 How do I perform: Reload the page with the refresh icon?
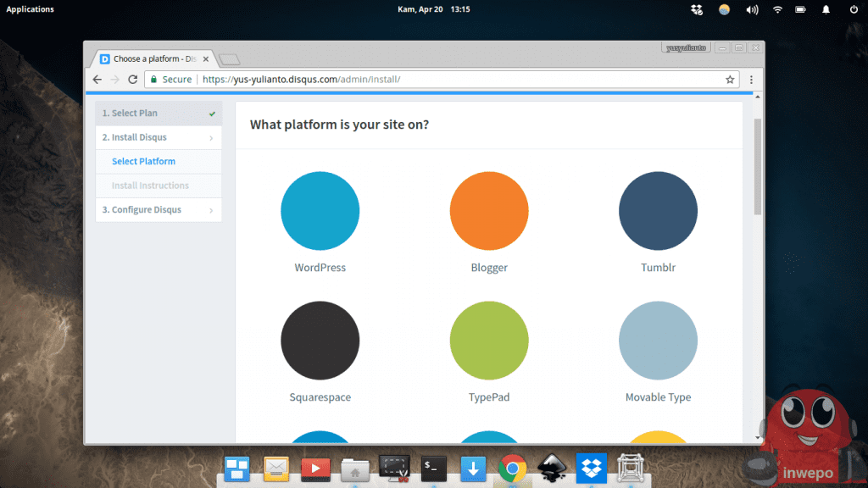[133, 80]
